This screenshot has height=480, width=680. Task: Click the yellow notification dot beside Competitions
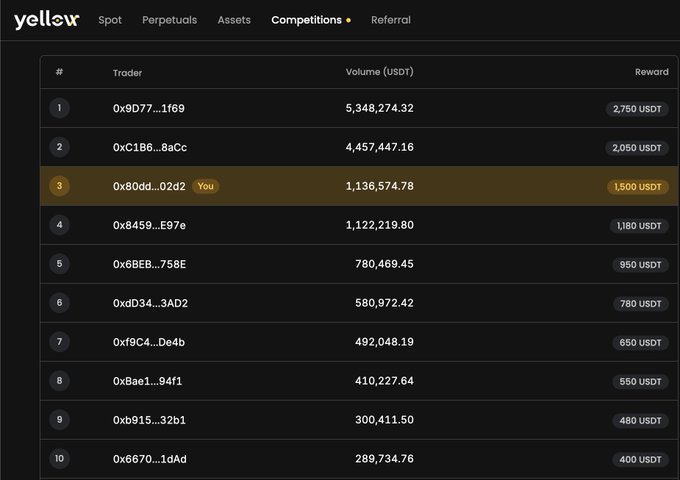click(348, 20)
